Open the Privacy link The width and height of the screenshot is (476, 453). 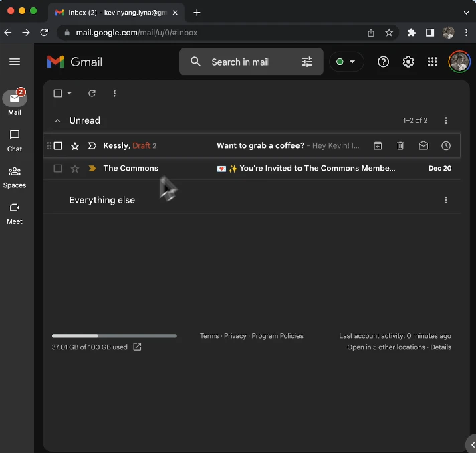pos(235,336)
